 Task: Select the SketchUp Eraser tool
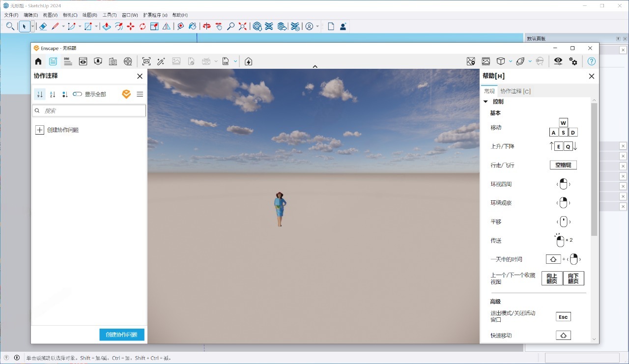pos(43,27)
